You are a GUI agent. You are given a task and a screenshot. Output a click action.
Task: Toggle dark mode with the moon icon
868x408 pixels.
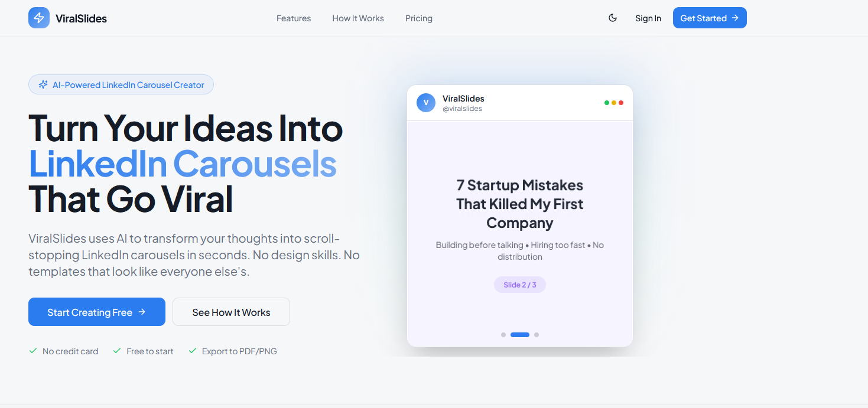tap(613, 18)
